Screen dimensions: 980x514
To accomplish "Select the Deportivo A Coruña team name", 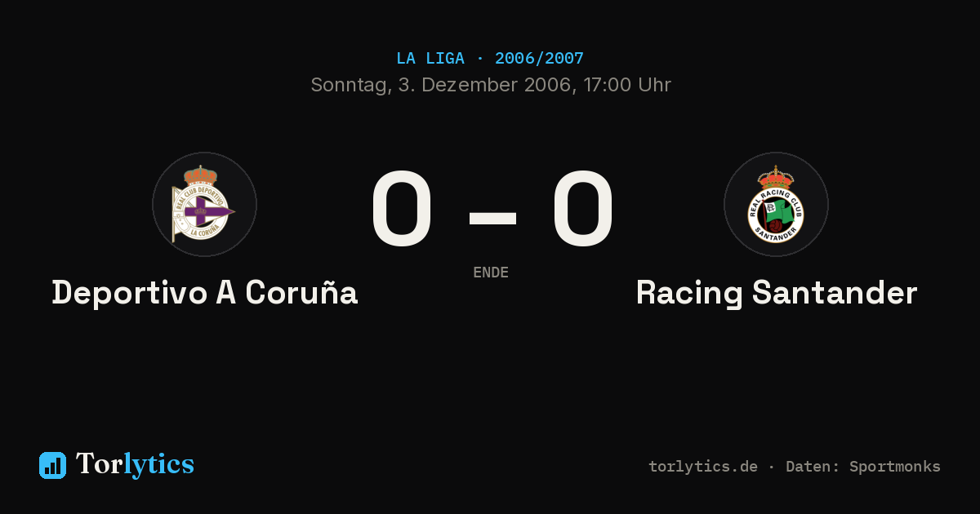I will click(x=205, y=292).
